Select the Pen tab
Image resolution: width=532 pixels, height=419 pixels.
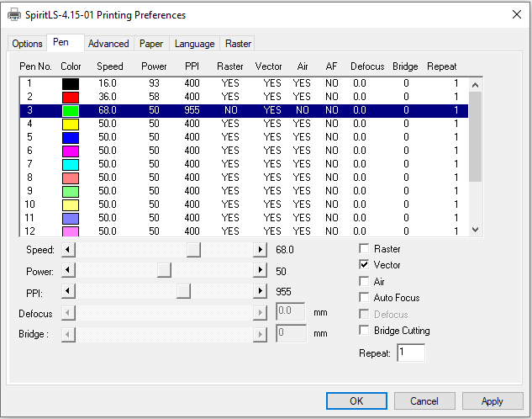point(66,42)
